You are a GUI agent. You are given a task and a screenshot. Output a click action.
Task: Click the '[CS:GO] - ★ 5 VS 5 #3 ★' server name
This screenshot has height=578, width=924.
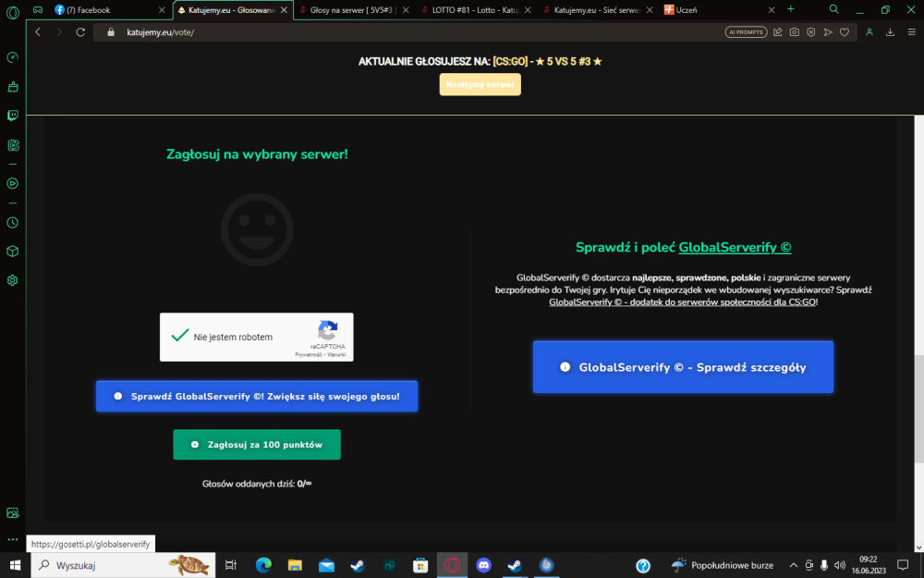tap(547, 61)
